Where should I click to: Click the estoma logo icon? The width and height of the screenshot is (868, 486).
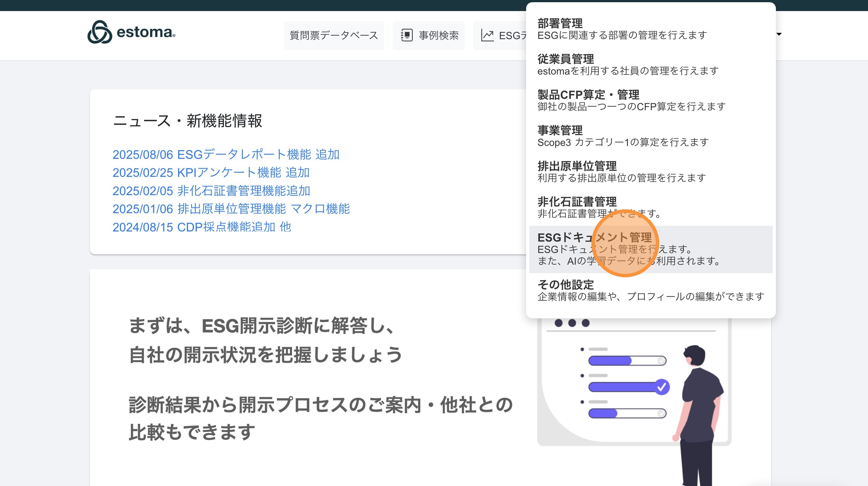99,32
